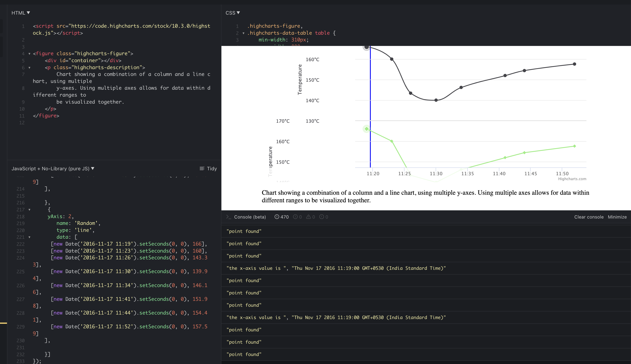Collapse the highcharts-description fold at line 6
Image resolution: width=631 pixels, height=364 pixels.
[30, 68]
